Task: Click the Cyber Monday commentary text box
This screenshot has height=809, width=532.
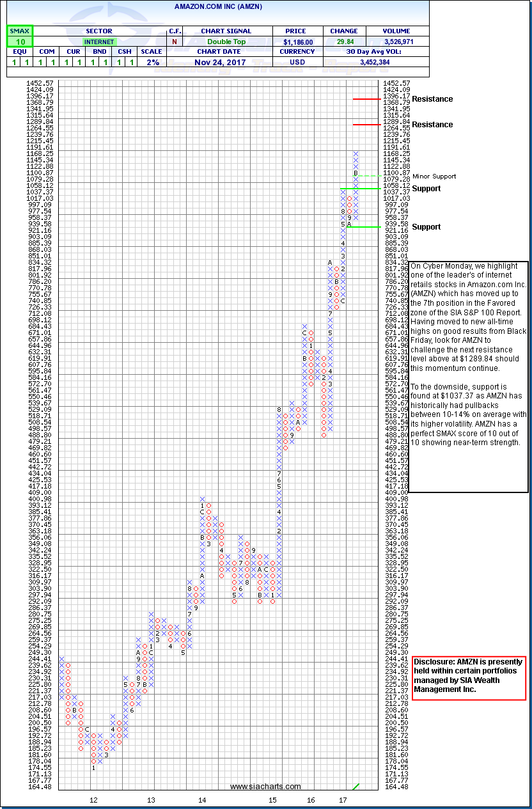Action: pyautogui.click(x=467, y=377)
